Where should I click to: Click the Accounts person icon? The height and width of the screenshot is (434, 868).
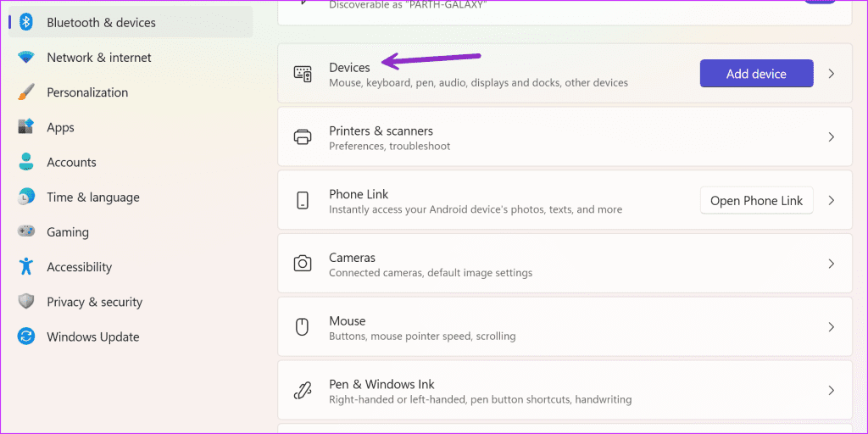point(26,162)
